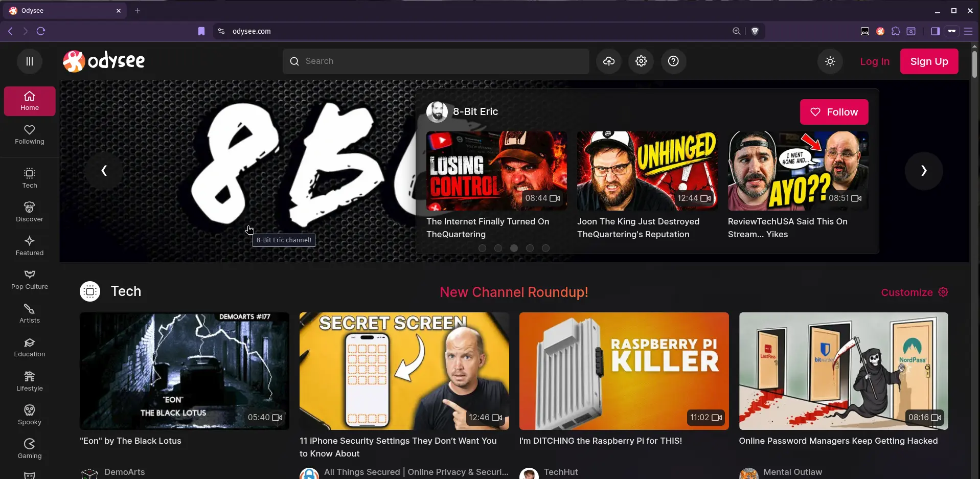Image resolution: width=980 pixels, height=479 pixels.
Task: Click the Log In link
Action: tap(874, 61)
